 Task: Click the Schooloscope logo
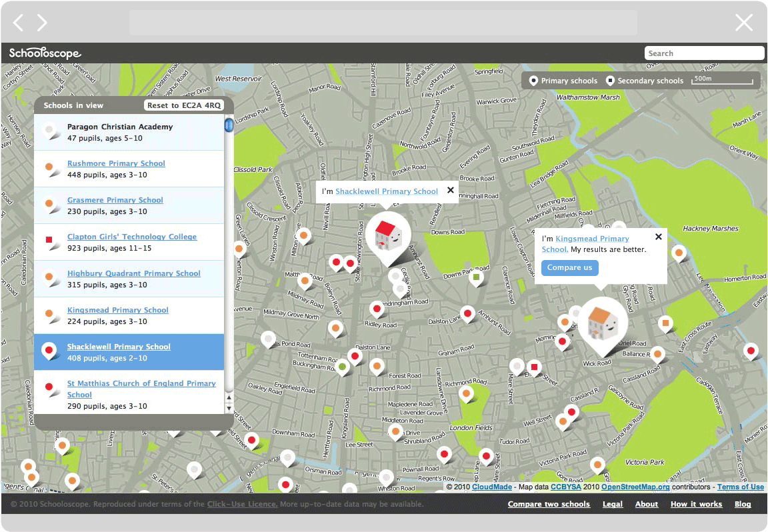click(x=45, y=53)
